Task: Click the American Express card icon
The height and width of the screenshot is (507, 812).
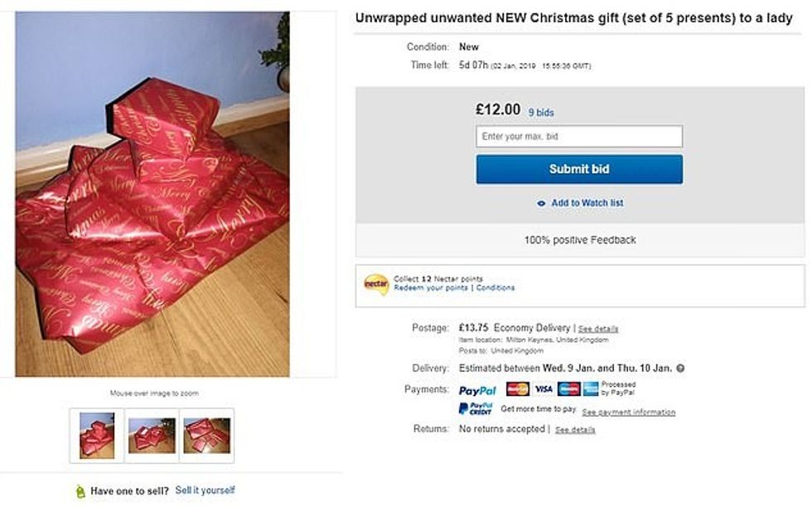Action: pyautogui.click(x=591, y=389)
